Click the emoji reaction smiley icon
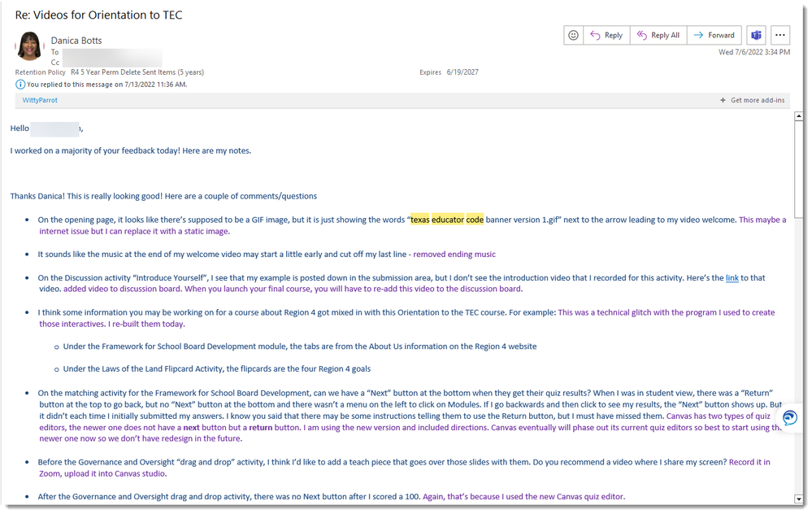This screenshot has width=812, height=514. (574, 35)
